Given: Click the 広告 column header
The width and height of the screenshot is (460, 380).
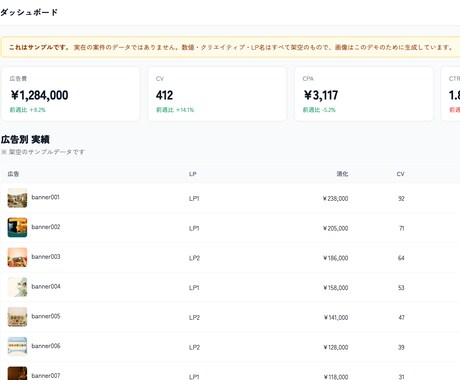Looking at the screenshot, I should [13, 174].
